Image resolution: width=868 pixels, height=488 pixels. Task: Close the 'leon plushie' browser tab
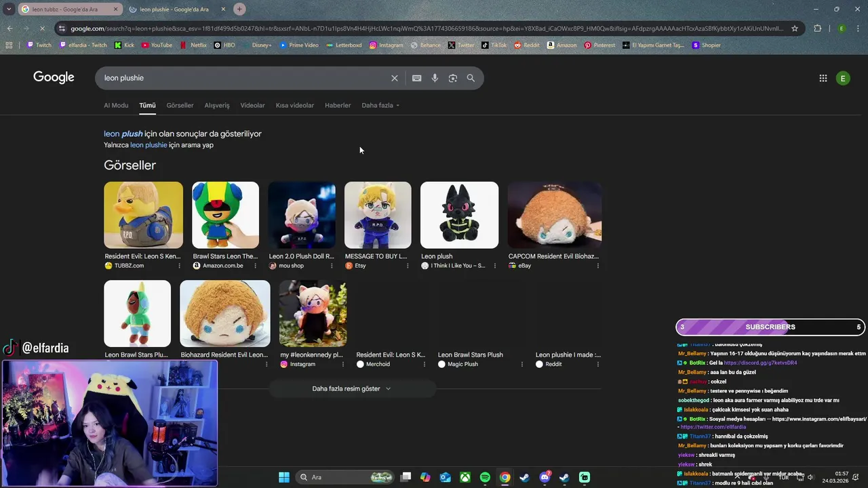pyautogui.click(x=223, y=9)
